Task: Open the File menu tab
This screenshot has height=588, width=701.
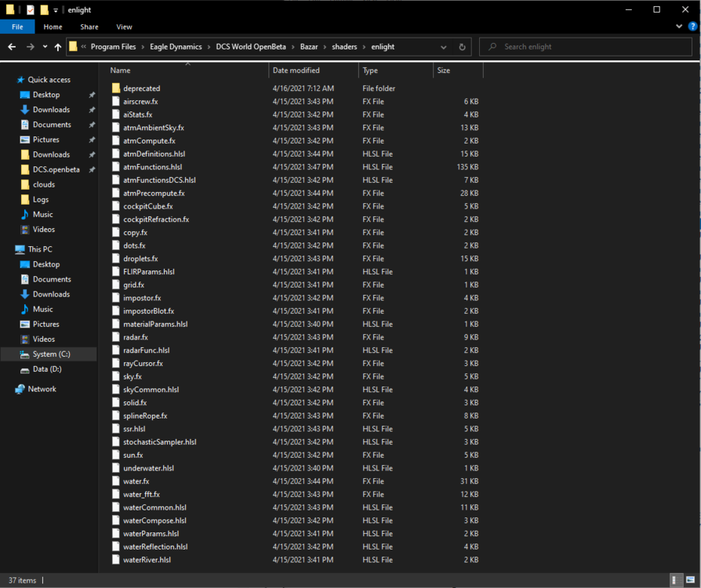Action: point(17,27)
